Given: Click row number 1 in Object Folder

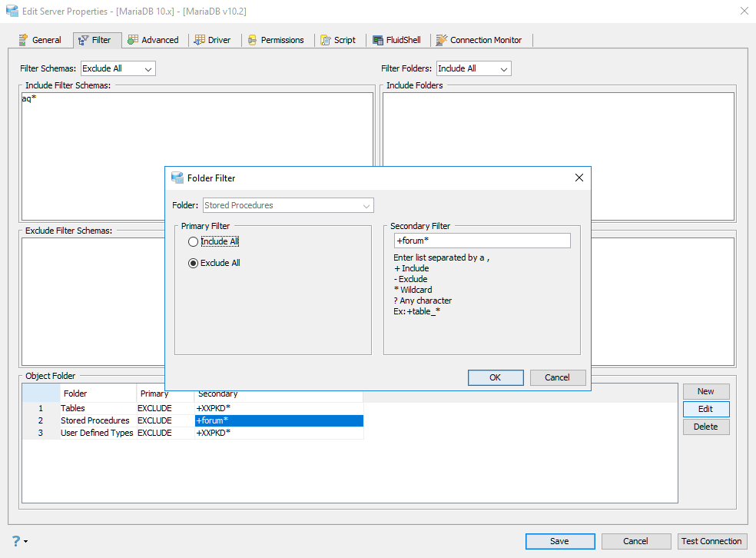Looking at the screenshot, I should point(41,408).
